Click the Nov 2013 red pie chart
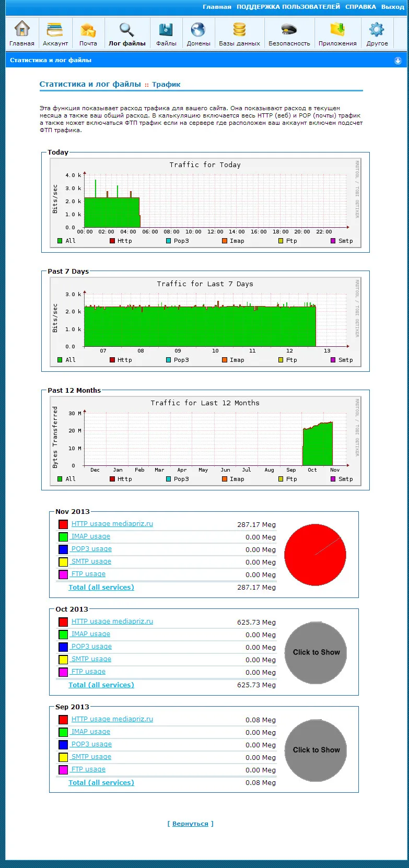Image resolution: width=409 pixels, height=868 pixels. (315, 555)
